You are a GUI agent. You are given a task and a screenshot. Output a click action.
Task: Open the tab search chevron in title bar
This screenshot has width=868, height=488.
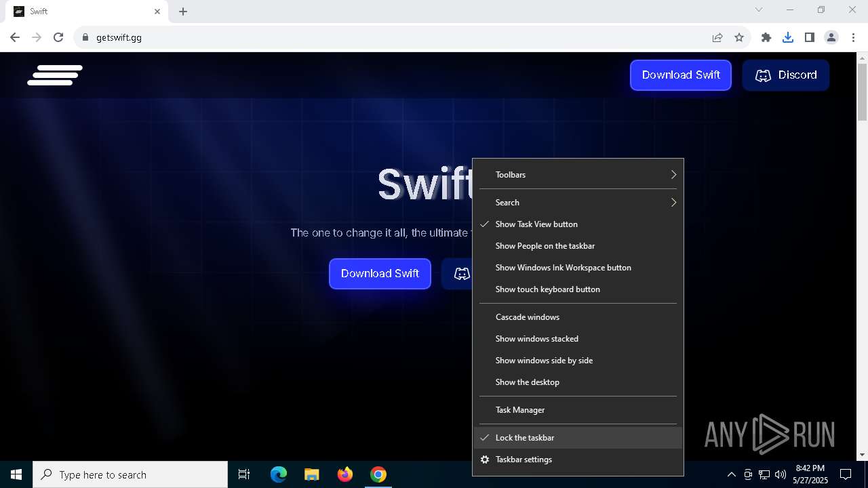(x=759, y=9)
